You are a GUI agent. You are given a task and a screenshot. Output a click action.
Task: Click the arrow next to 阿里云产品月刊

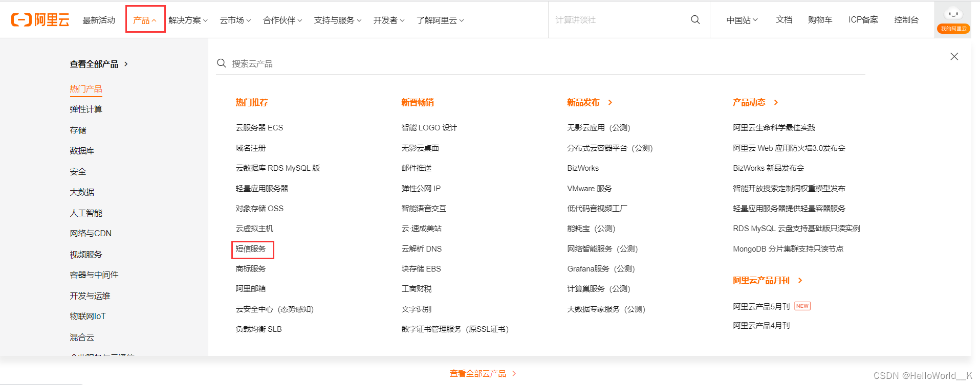click(800, 280)
